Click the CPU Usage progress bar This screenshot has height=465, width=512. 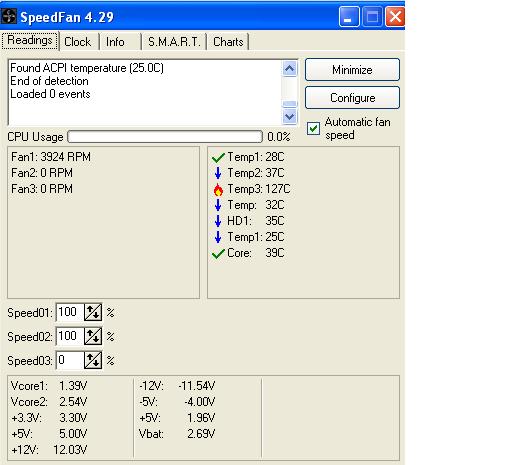point(165,137)
